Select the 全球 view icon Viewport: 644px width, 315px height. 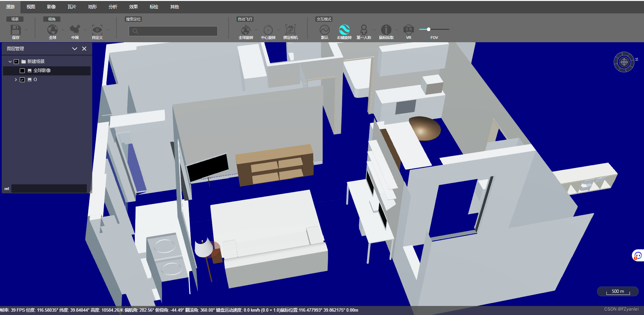point(52,30)
